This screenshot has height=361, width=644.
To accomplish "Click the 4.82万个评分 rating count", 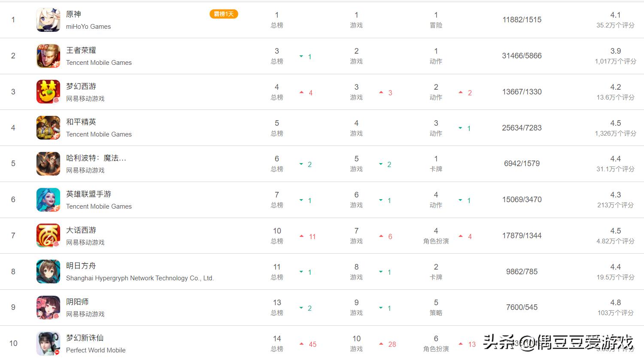I will (616, 241).
